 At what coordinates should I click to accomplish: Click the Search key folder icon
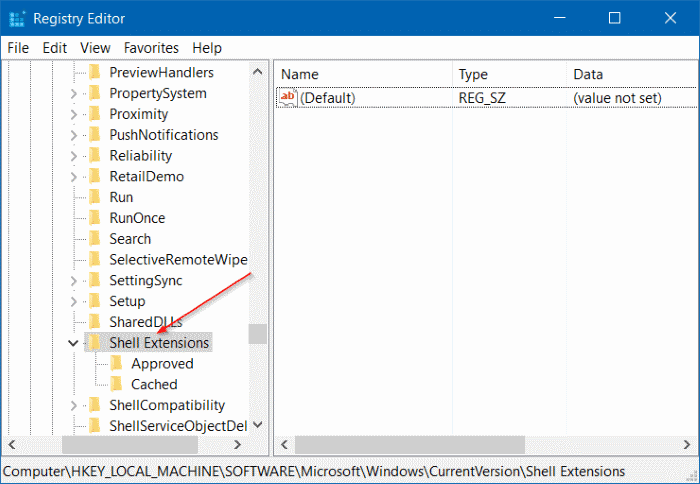tap(95, 238)
